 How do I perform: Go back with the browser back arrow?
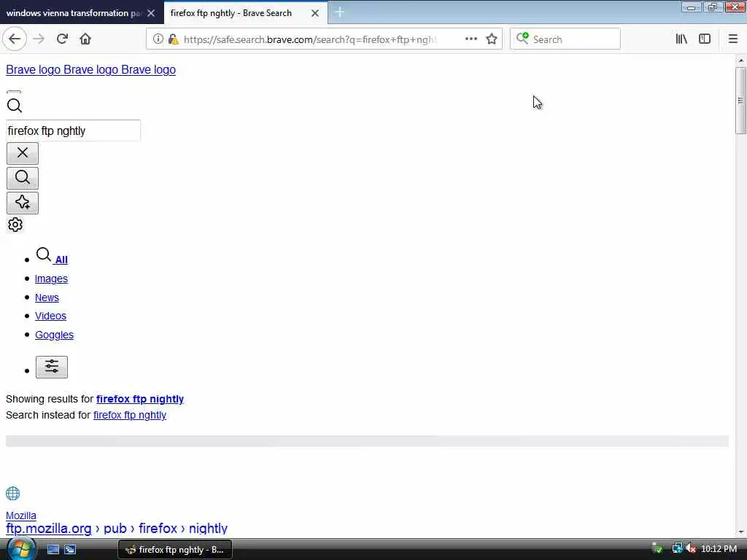pyautogui.click(x=15, y=39)
